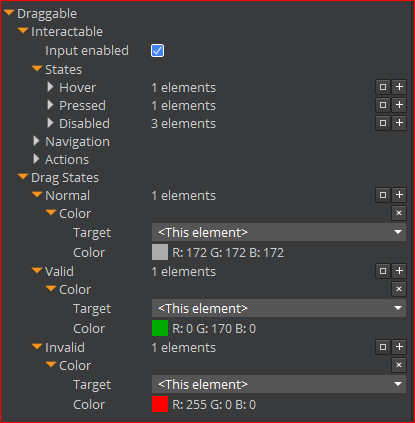
Task: Open the Target dropdown under Valid
Action: click(279, 308)
